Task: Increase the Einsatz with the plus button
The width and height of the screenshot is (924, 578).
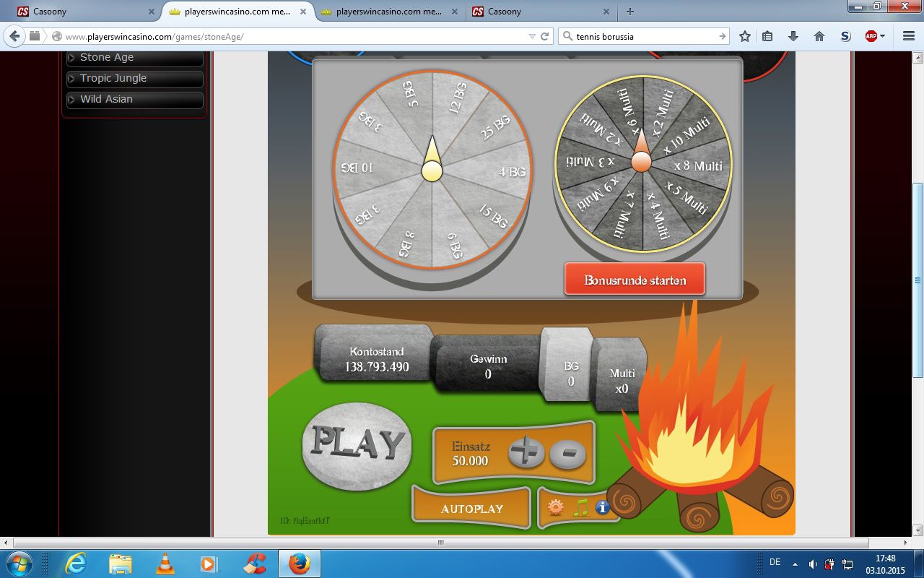Action: pyautogui.click(x=526, y=454)
